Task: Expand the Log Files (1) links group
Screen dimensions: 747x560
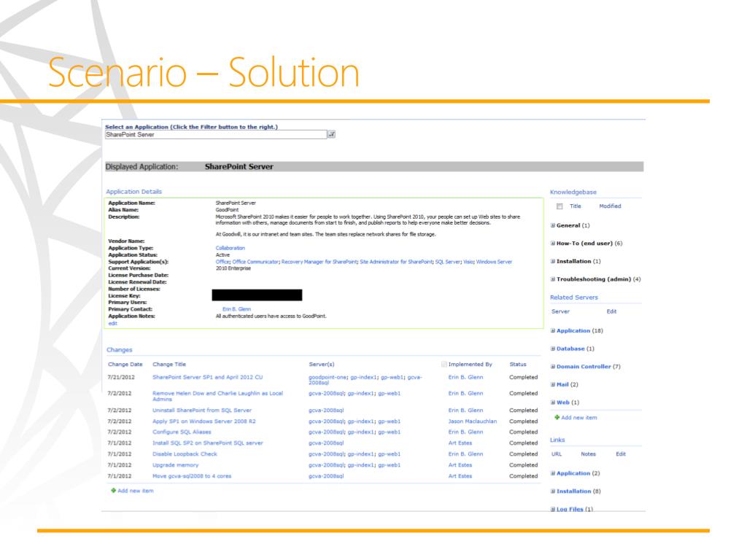Action: 553,509
